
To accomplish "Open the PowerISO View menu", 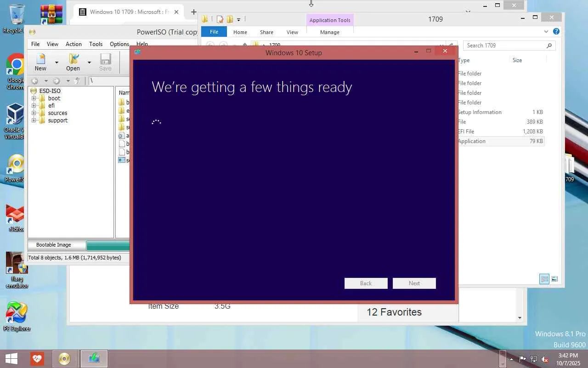I will [x=52, y=44].
